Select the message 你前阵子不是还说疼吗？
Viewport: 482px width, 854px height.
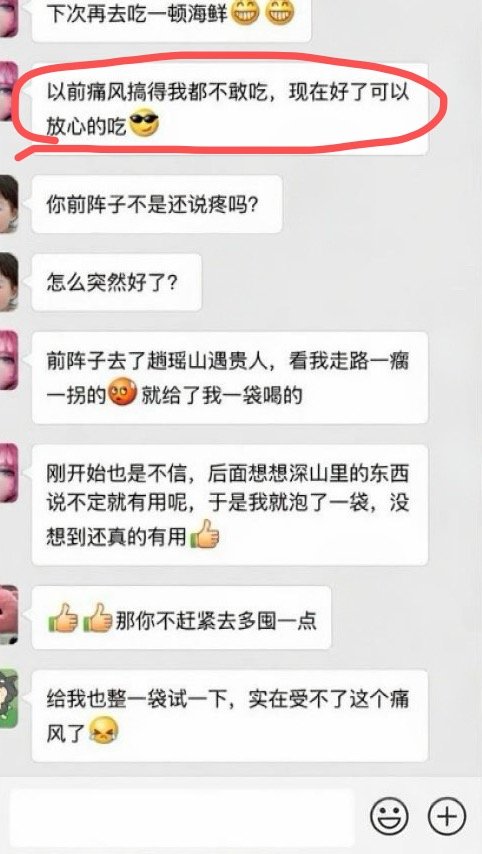point(157,204)
